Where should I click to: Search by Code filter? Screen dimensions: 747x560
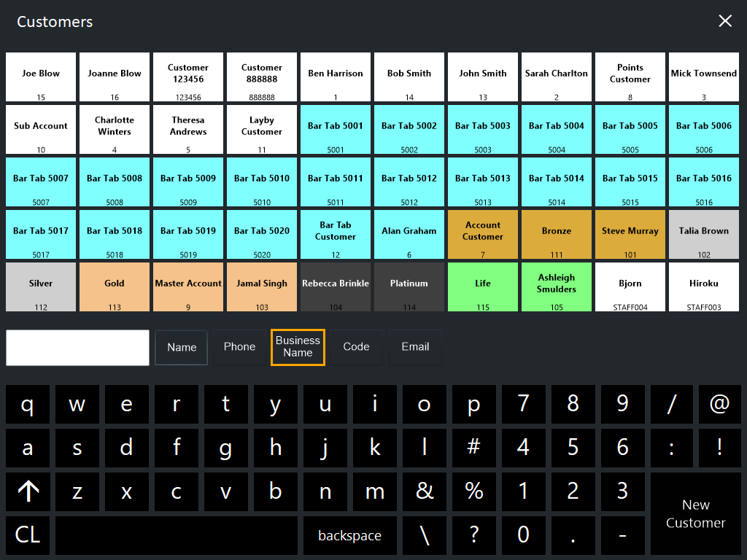coord(356,347)
